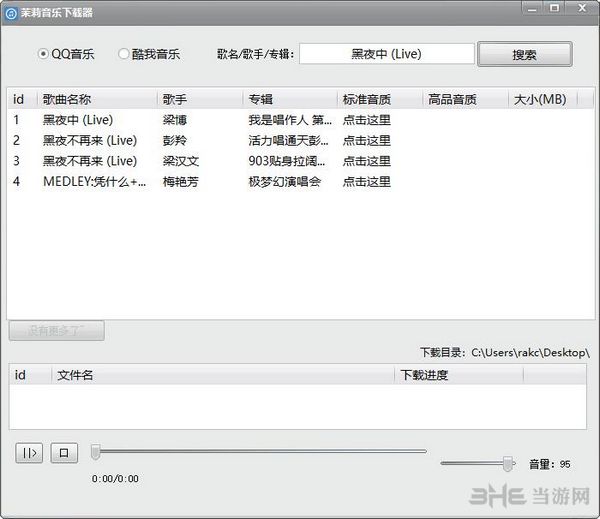The height and width of the screenshot is (519, 600).
Task: Click the 专辑 column header
Action: [290, 100]
